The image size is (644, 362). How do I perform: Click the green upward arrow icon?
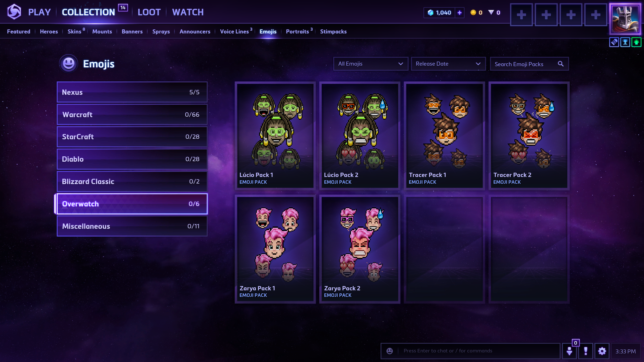pos(636,42)
